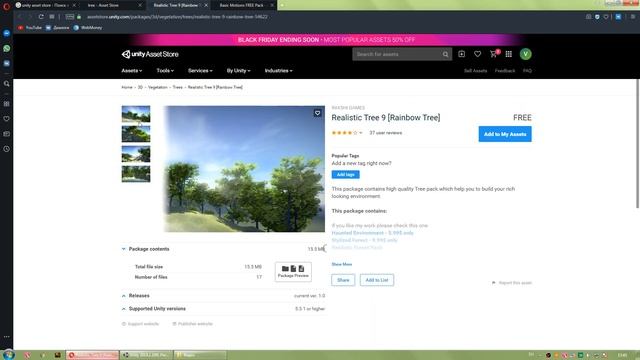The width and height of the screenshot is (640, 360).
Task: Close the Realistic Tree 9 tab
Action: [x=206, y=5]
